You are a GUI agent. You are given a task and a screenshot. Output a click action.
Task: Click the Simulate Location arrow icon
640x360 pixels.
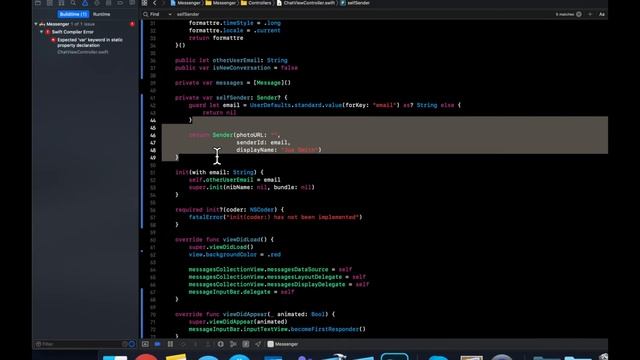click(258, 344)
